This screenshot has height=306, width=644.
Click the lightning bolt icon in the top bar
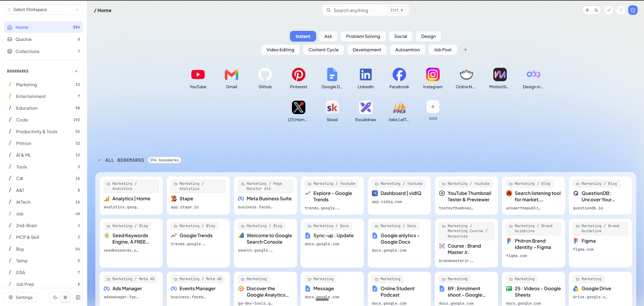coord(587,10)
